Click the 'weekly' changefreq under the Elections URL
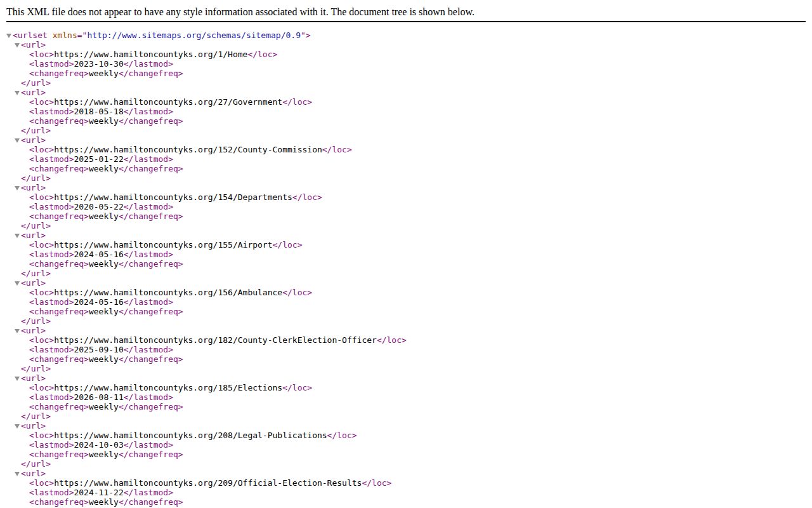Viewport: 812px width, 508px height. 104,407
